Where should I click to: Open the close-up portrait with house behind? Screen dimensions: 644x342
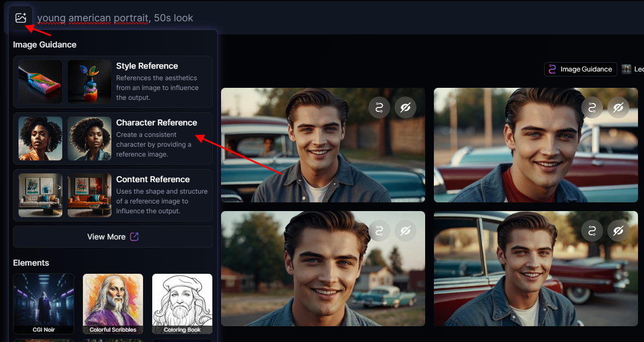click(x=323, y=268)
